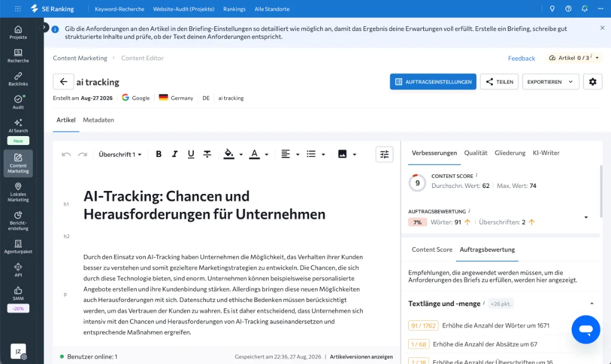Open the Exportieren dropdown

550,82
